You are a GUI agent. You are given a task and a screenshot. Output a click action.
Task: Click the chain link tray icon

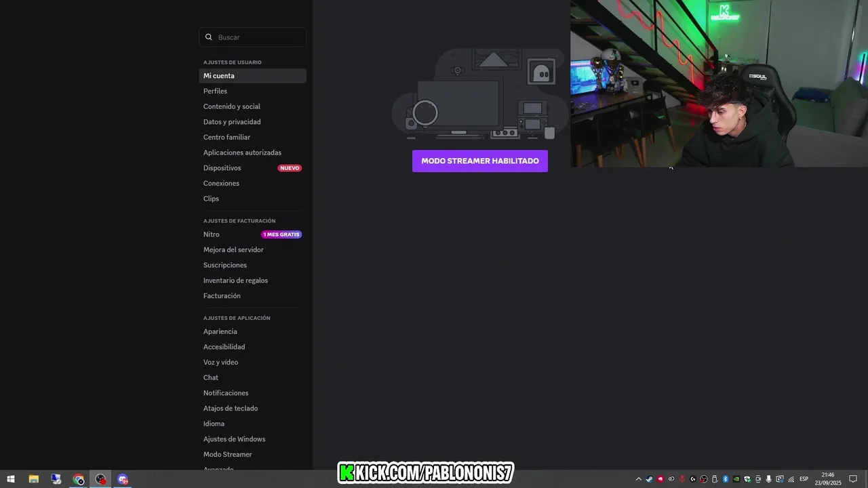671,479
